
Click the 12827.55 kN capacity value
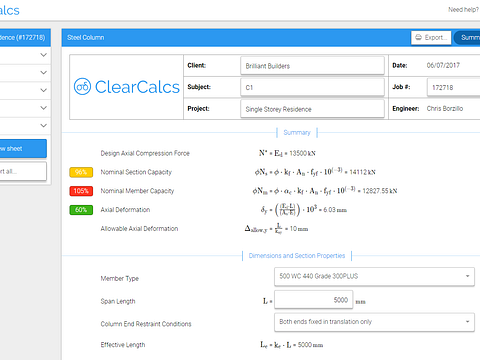380,191
